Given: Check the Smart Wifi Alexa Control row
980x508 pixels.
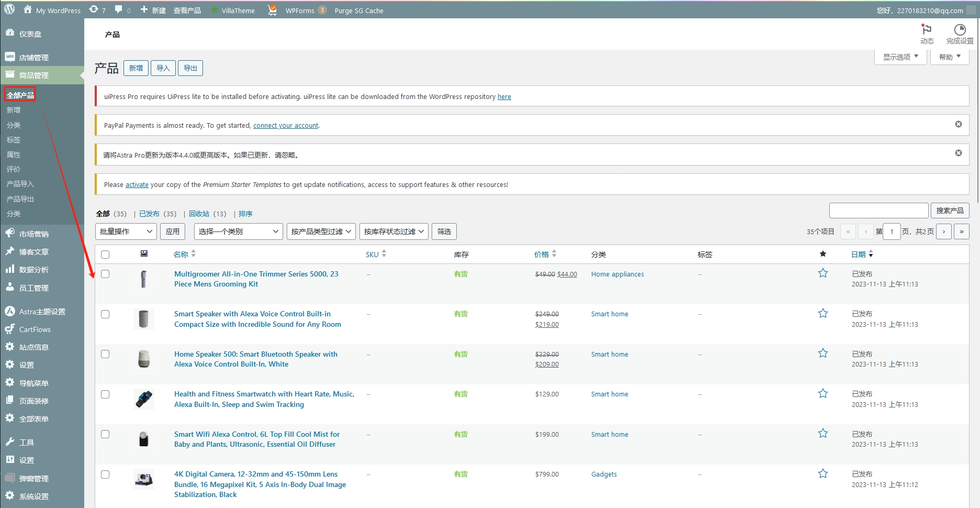Looking at the screenshot, I should pyautogui.click(x=105, y=434).
